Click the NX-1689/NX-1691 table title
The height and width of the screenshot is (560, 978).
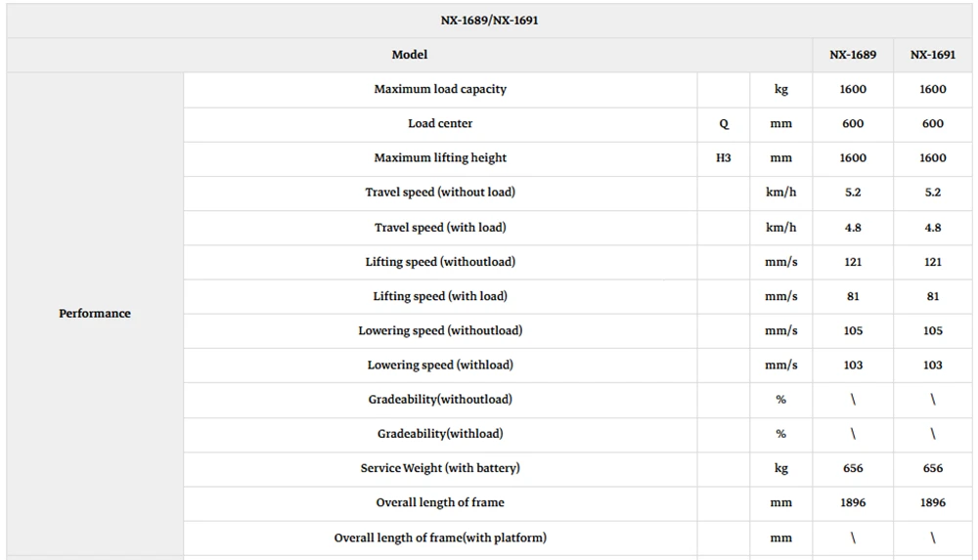click(x=489, y=20)
